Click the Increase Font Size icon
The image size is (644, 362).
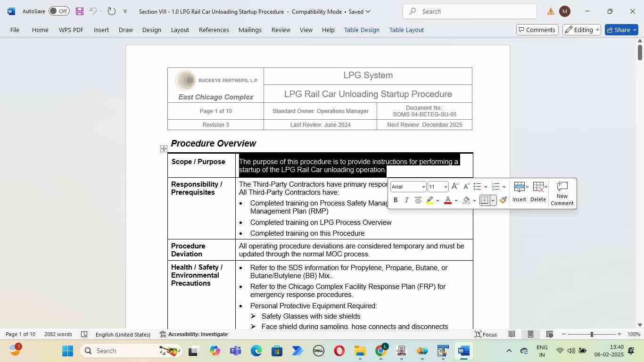click(x=455, y=187)
